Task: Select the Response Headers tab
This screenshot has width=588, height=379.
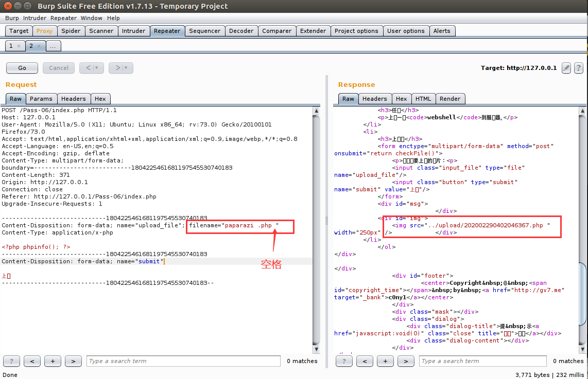Action: [375, 99]
